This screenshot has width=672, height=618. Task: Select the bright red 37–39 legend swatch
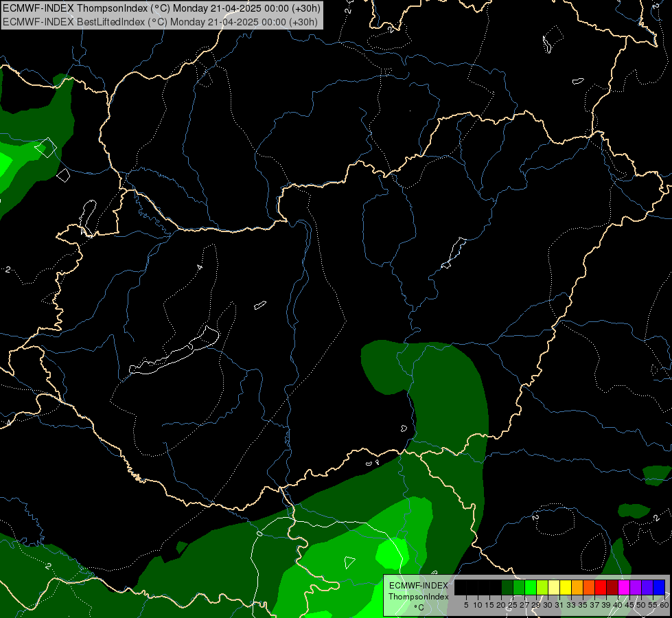click(601, 587)
